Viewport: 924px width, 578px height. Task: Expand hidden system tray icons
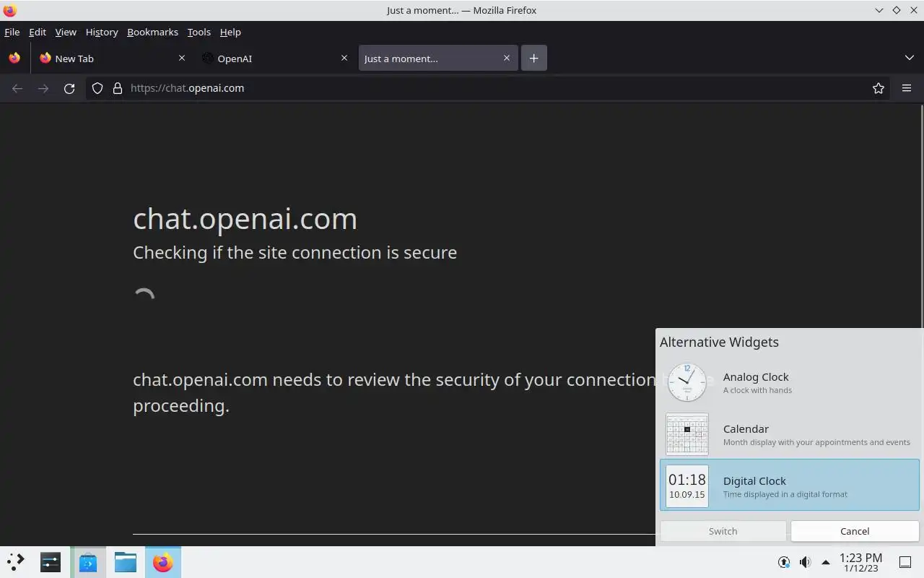pyautogui.click(x=826, y=562)
